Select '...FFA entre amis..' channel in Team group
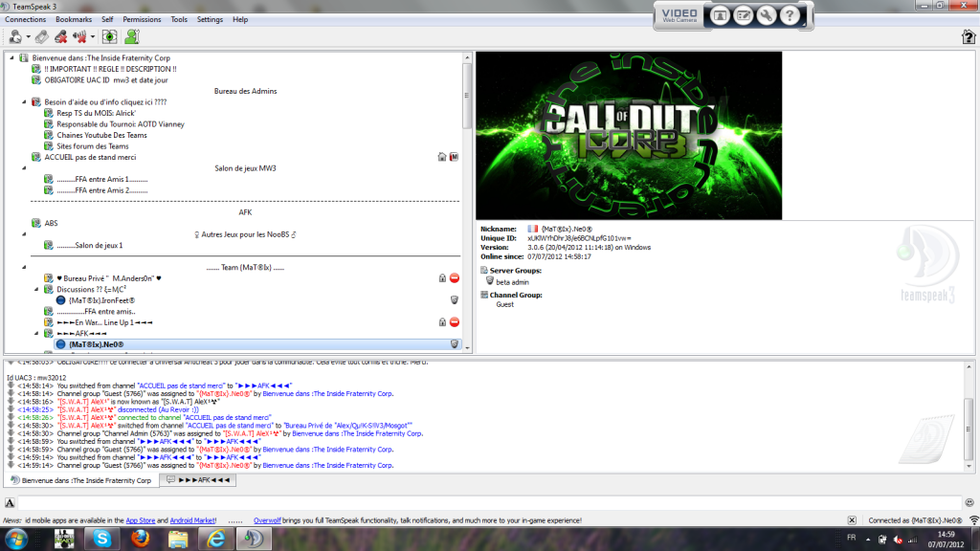 (x=97, y=312)
